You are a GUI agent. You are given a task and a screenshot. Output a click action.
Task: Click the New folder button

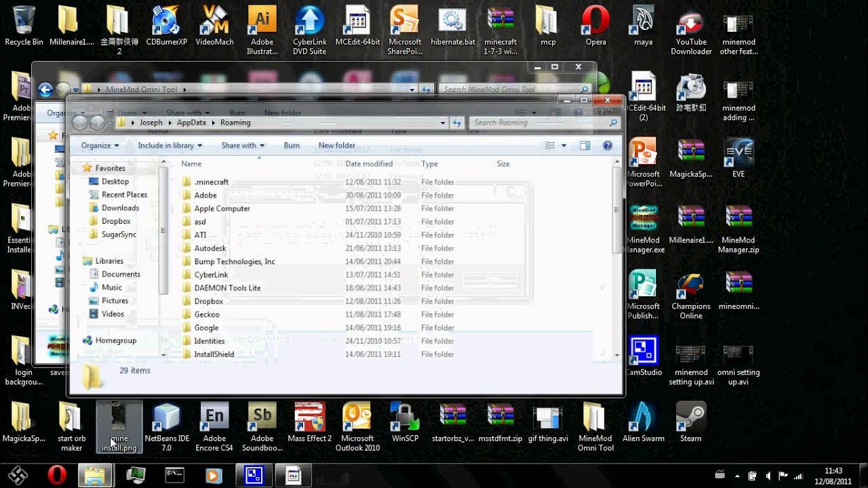[x=337, y=145]
